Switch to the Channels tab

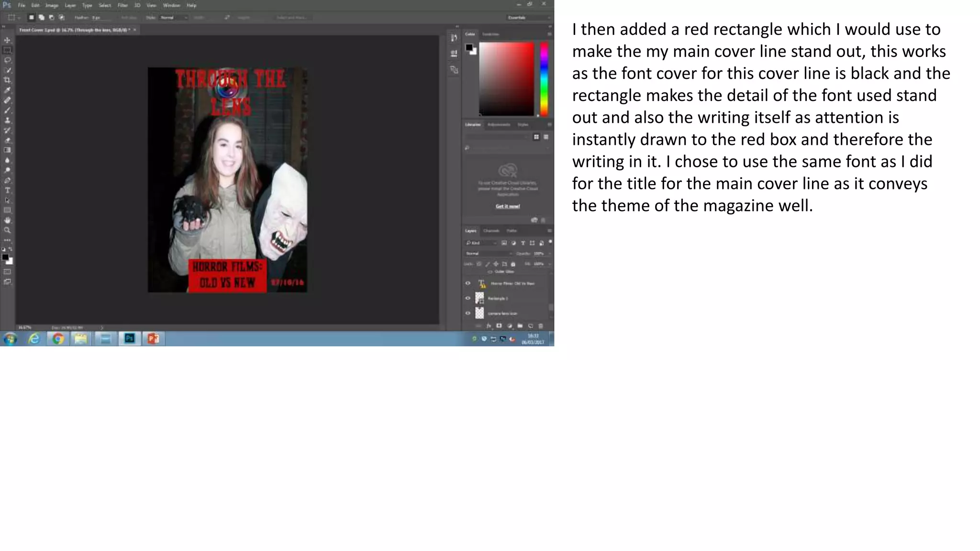click(x=491, y=231)
